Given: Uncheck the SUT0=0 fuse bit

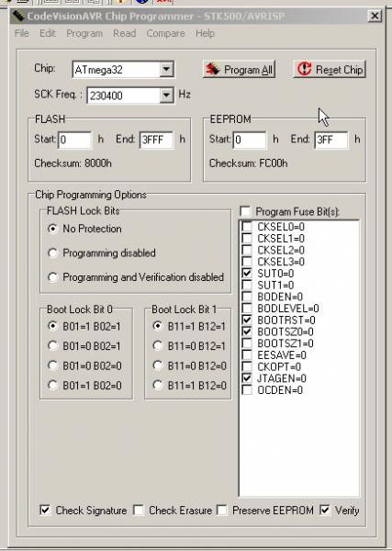Looking at the screenshot, I should (x=247, y=274).
